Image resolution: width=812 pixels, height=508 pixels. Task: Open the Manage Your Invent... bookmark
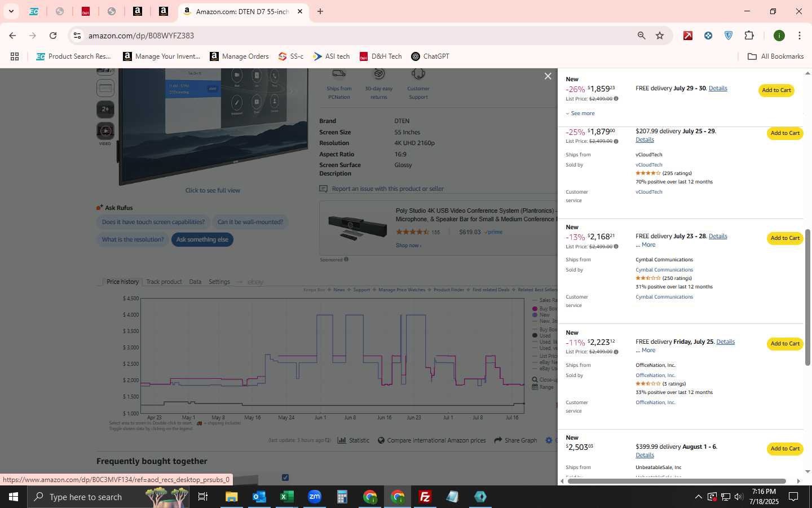[161, 56]
